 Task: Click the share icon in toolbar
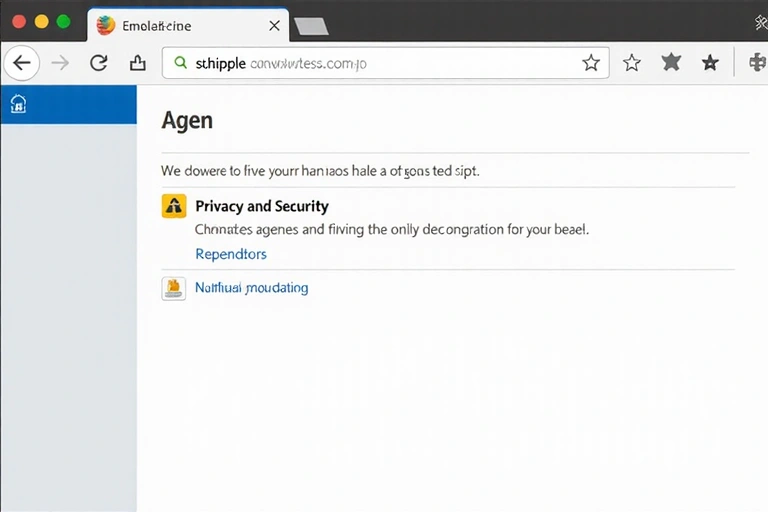[138, 63]
